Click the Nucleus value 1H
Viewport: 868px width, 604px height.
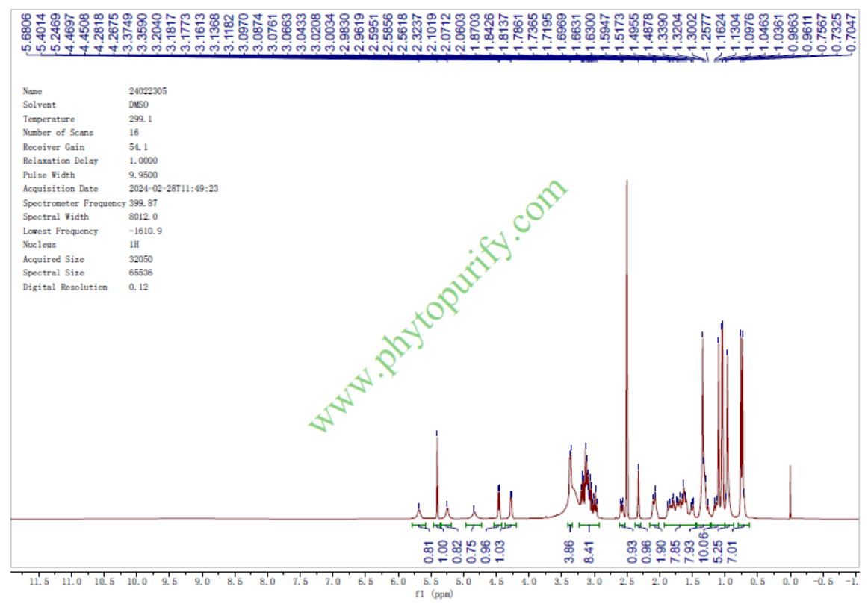tap(134, 245)
